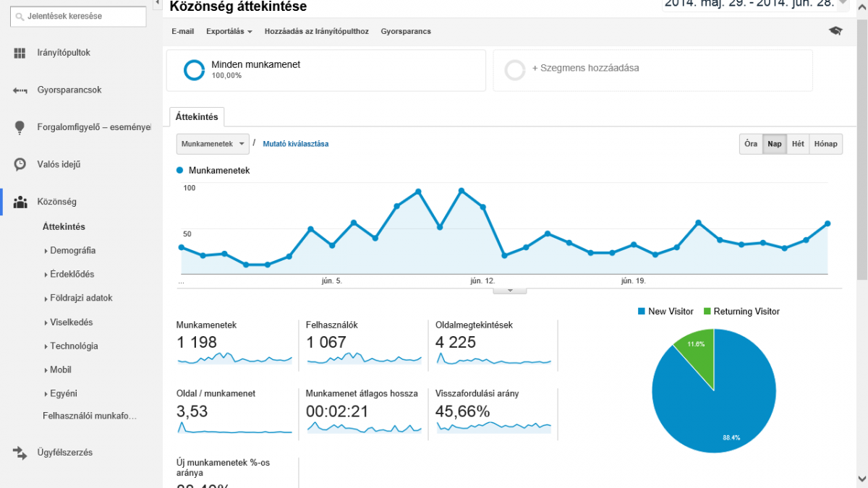Click the Közönség áttekintése page title
The image size is (868, 488).
(238, 7)
